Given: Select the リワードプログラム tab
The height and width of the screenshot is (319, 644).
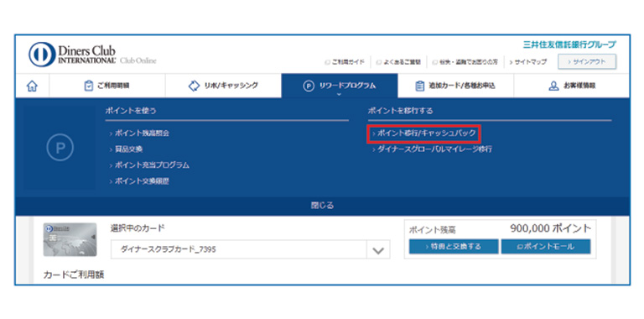Looking at the screenshot, I should (340, 86).
